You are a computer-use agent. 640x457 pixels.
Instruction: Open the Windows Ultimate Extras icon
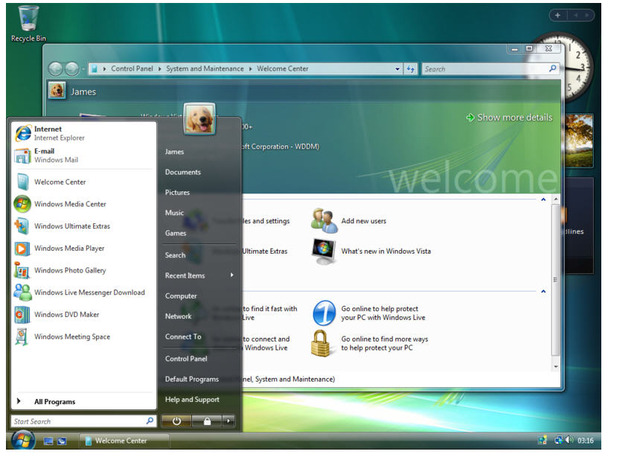[22, 226]
